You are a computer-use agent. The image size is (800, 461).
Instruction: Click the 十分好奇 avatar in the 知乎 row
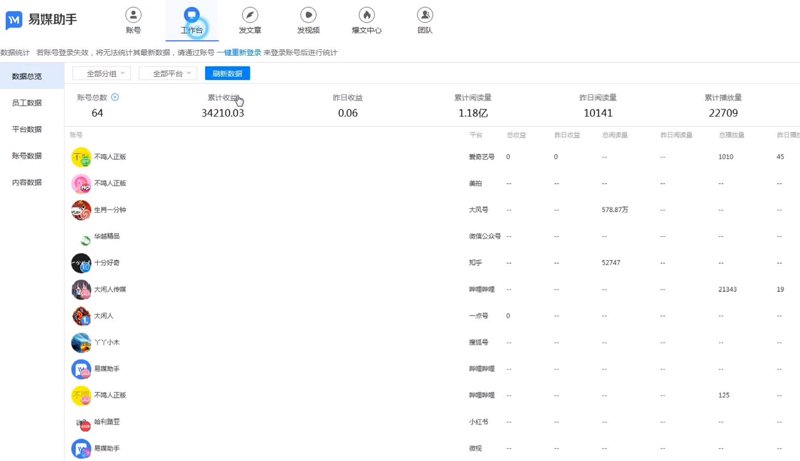click(81, 263)
